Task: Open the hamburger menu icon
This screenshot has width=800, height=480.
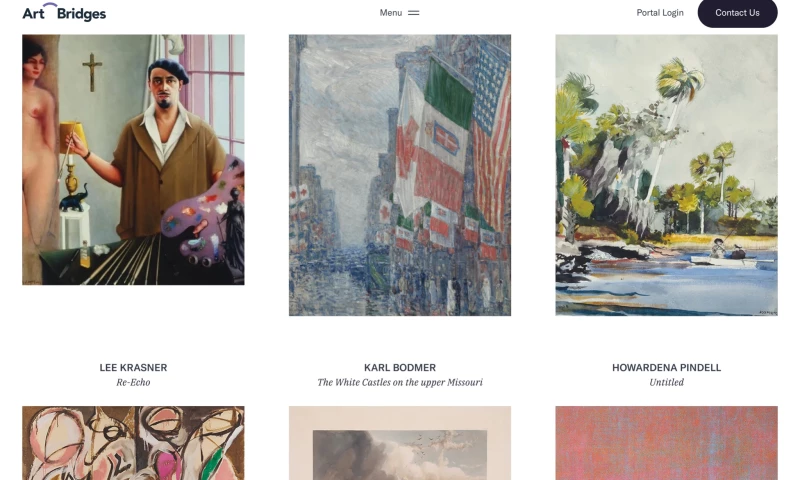Action: (414, 13)
